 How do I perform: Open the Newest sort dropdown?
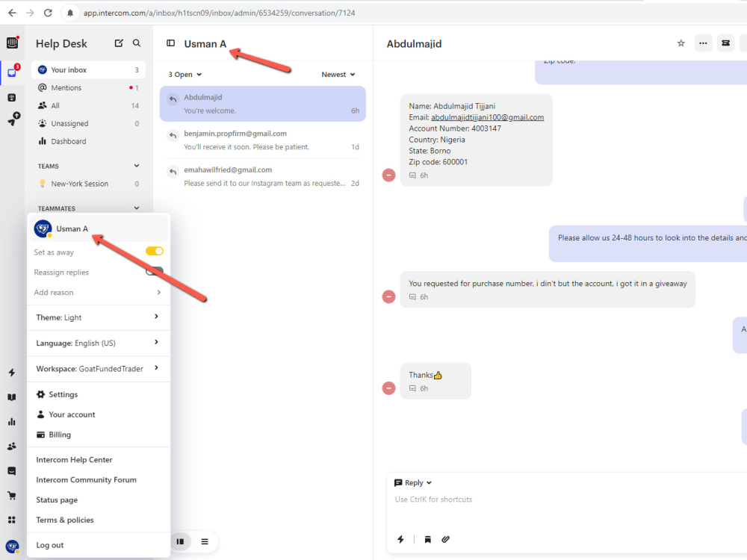(x=338, y=74)
